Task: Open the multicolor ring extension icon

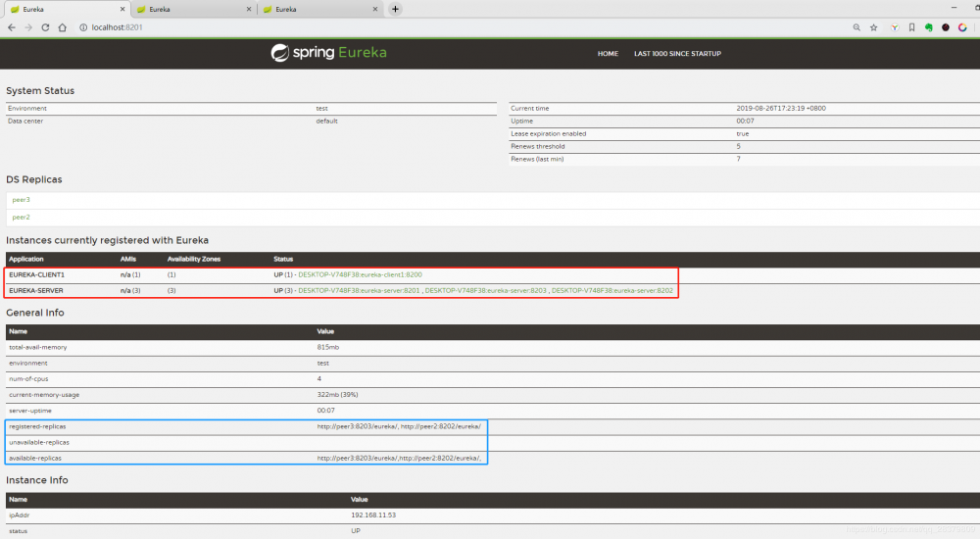Action: (962, 27)
